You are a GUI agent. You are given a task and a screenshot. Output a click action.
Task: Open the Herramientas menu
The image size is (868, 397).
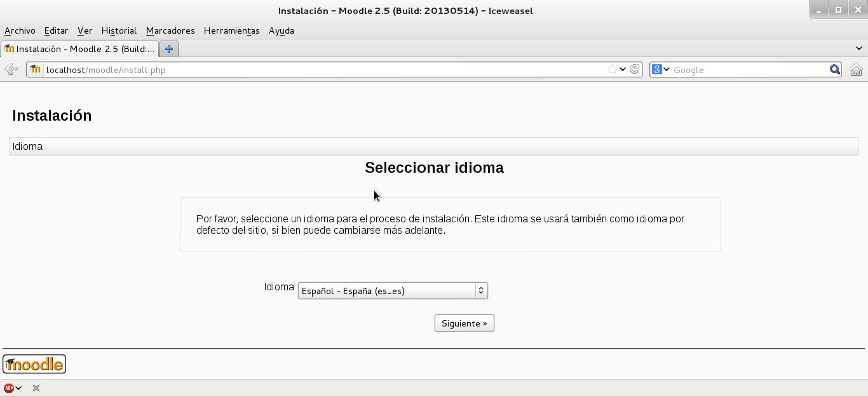(231, 30)
